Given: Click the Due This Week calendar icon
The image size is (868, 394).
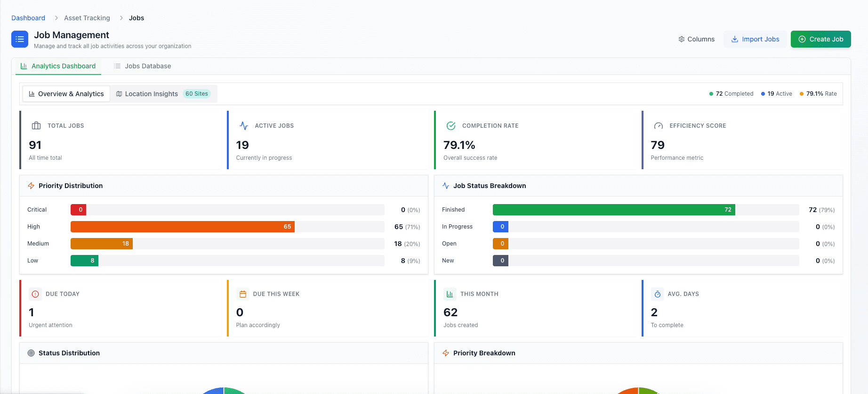Looking at the screenshot, I should click(243, 294).
